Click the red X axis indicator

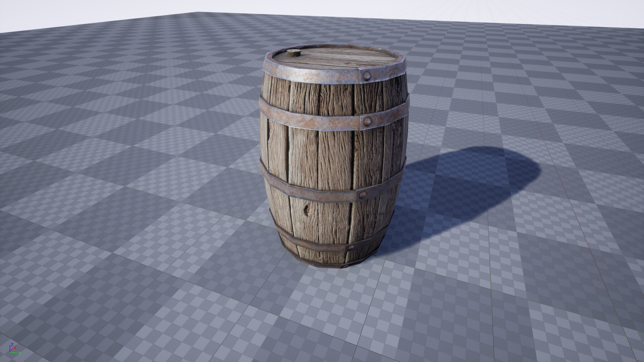click(15, 348)
